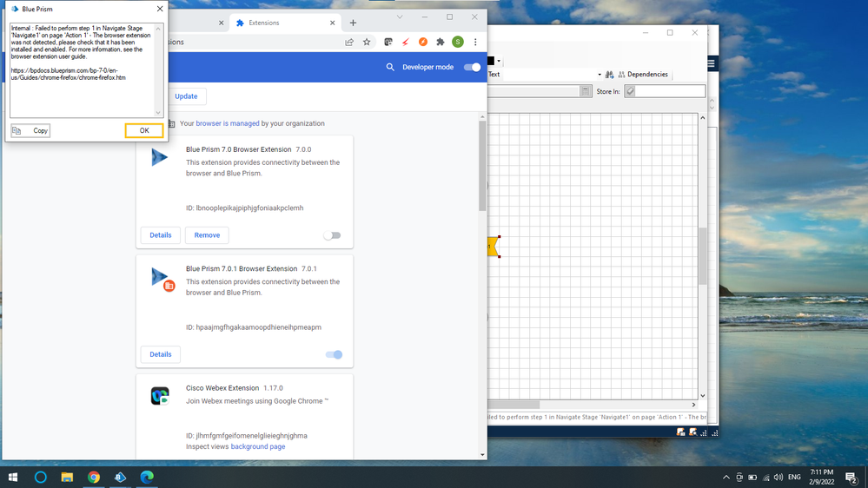The width and height of the screenshot is (868, 488).
Task: Click the Chrome extensions puzzle icon
Action: tap(441, 42)
